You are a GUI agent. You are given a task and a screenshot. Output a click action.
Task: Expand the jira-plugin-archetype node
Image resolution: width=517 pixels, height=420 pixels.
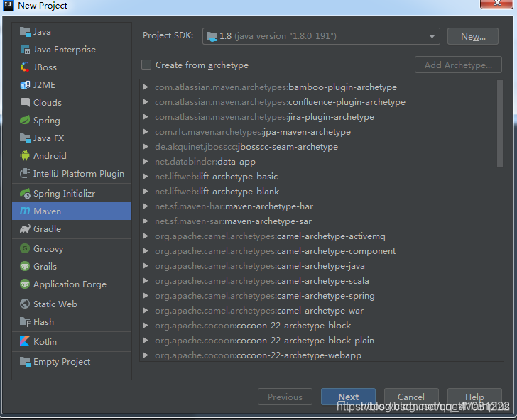145,116
